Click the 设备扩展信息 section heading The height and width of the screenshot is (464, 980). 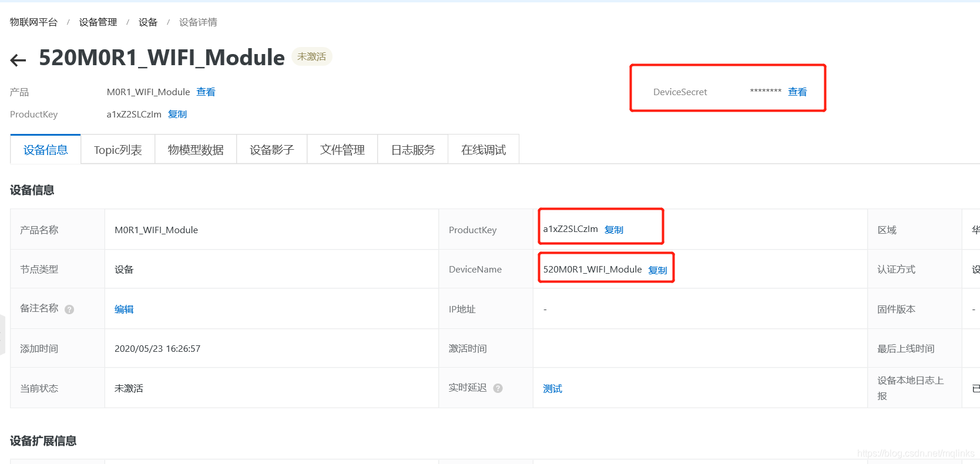[43, 441]
